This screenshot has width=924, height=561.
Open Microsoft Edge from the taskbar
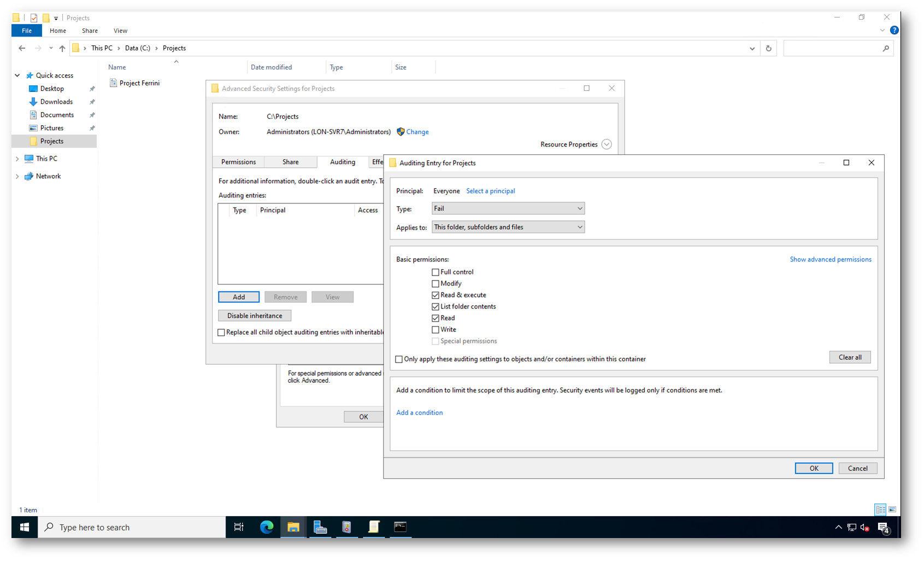pyautogui.click(x=267, y=527)
